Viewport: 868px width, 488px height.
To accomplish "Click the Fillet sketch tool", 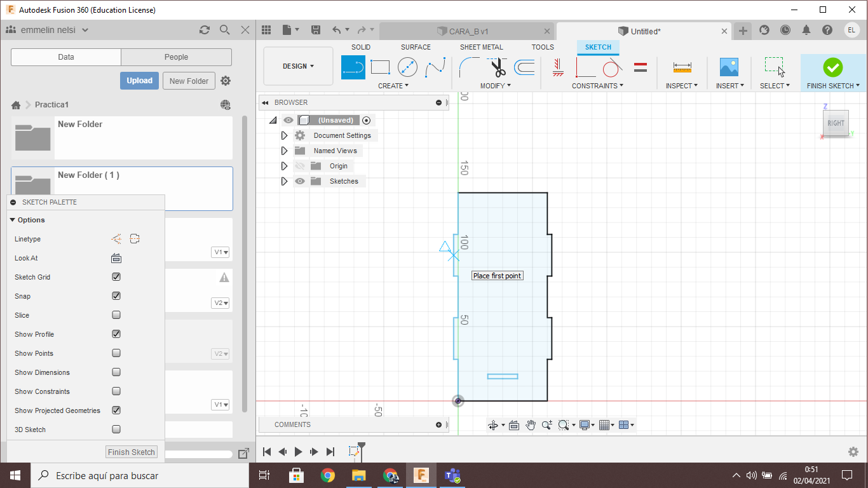I will [470, 67].
